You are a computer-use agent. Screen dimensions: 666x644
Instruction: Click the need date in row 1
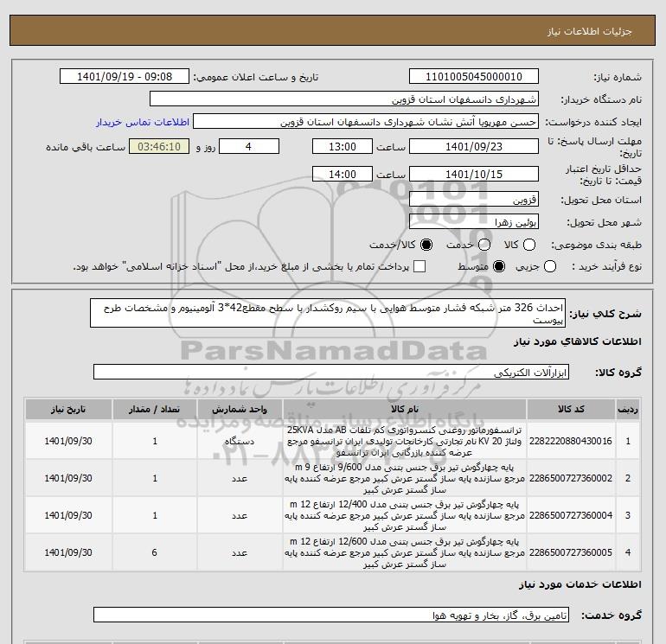(x=68, y=441)
